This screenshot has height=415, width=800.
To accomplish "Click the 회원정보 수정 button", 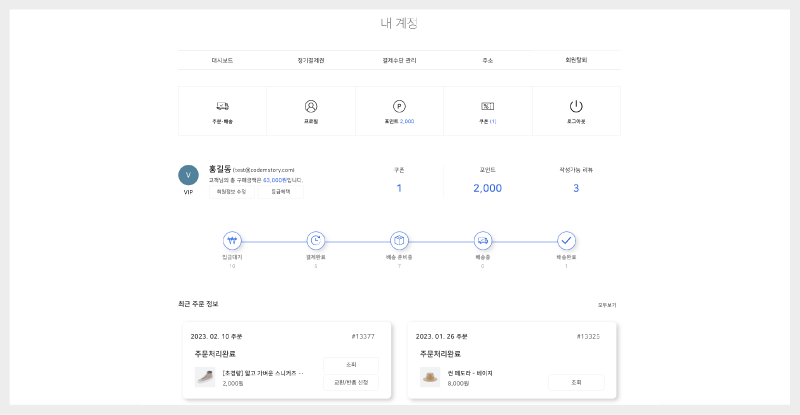I will tap(233, 192).
